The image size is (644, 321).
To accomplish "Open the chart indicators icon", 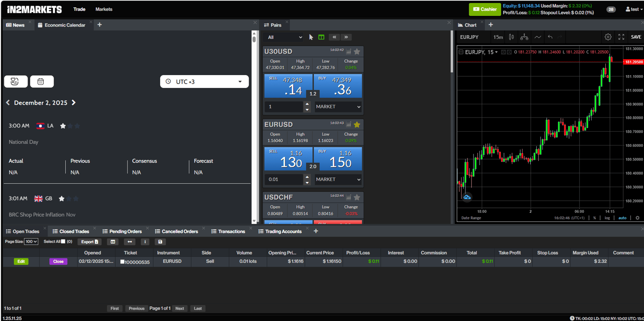I will 524,37.
